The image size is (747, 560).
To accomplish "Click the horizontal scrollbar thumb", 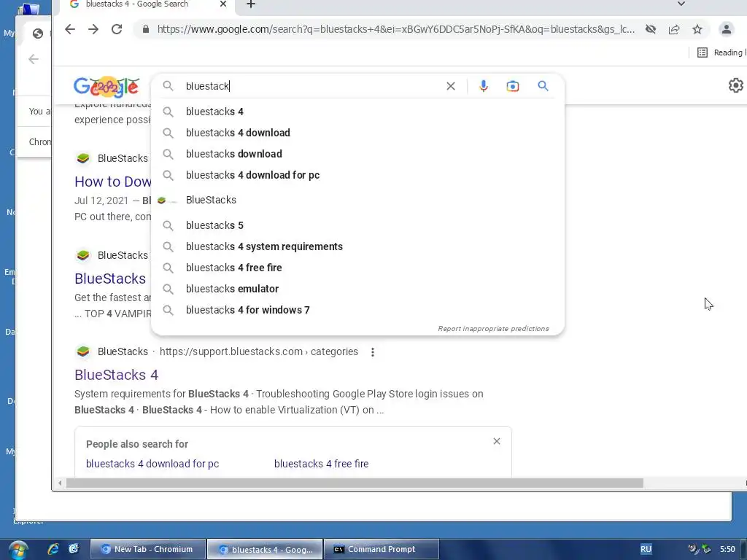I will (355, 483).
